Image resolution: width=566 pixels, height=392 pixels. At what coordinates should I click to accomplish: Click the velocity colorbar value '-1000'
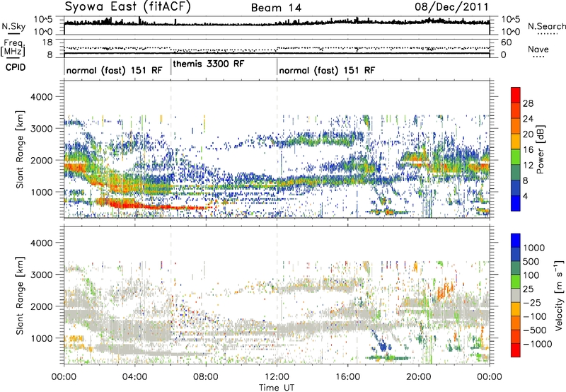[537, 344]
